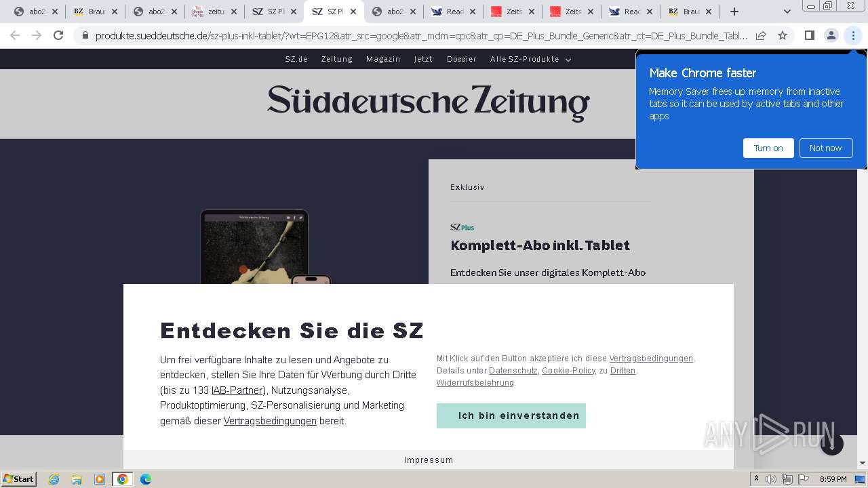Viewport: 868px width, 488px height.
Task: Click Ich bin einverstanden consent button
Action: click(511, 415)
